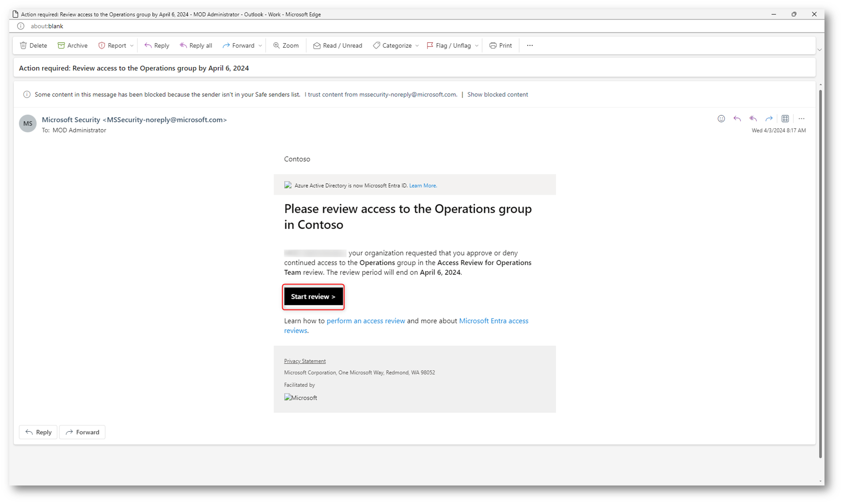This screenshot has height=504, width=843.
Task: Toggle Read / Unread status
Action: pyautogui.click(x=338, y=45)
